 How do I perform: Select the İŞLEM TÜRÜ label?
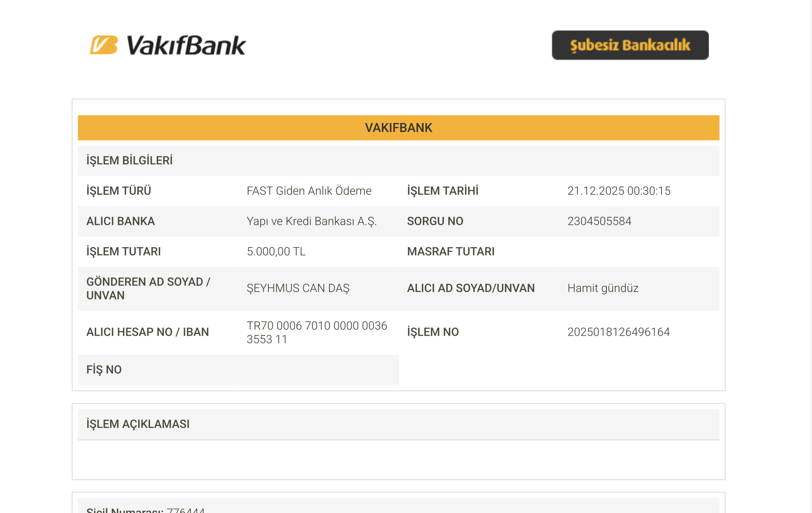coord(119,191)
